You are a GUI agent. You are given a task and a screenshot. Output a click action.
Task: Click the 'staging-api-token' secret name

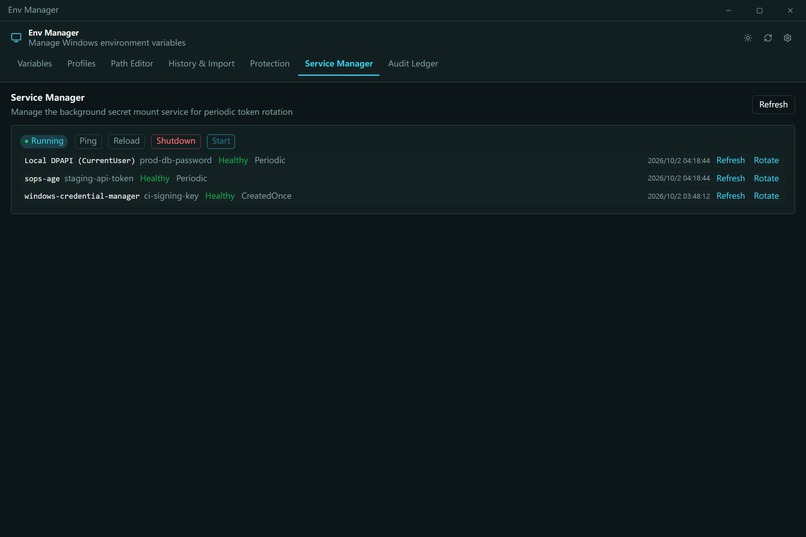point(99,178)
